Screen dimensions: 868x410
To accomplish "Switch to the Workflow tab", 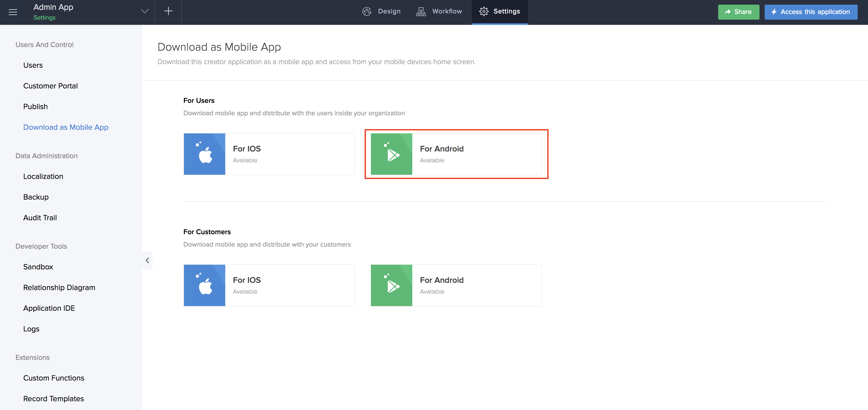I will click(x=447, y=11).
